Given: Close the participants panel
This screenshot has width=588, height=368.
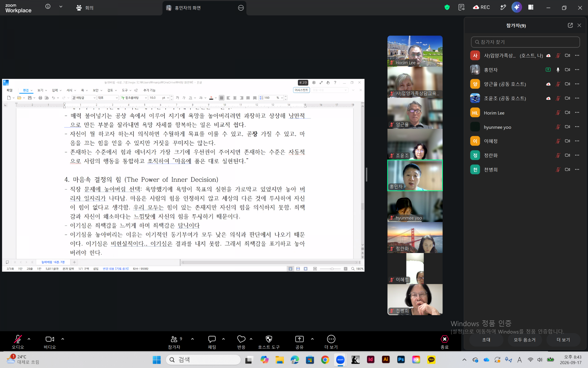Looking at the screenshot, I should (x=579, y=25).
